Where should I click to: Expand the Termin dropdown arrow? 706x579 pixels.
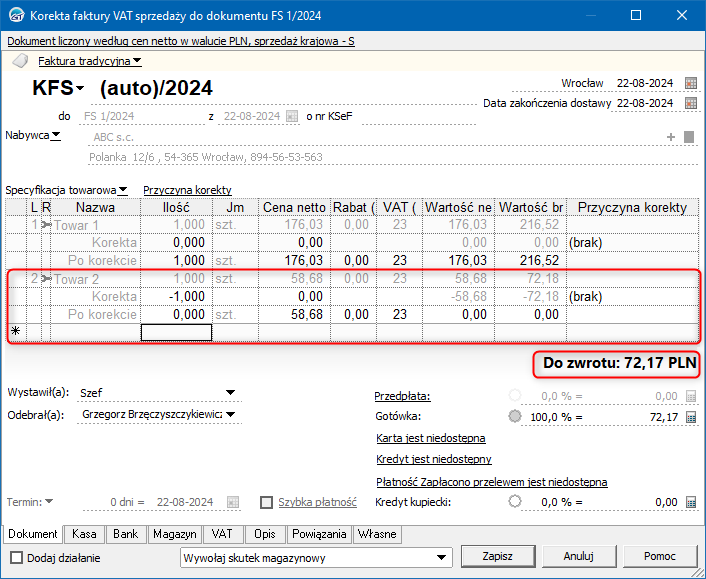[x=49, y=502]
